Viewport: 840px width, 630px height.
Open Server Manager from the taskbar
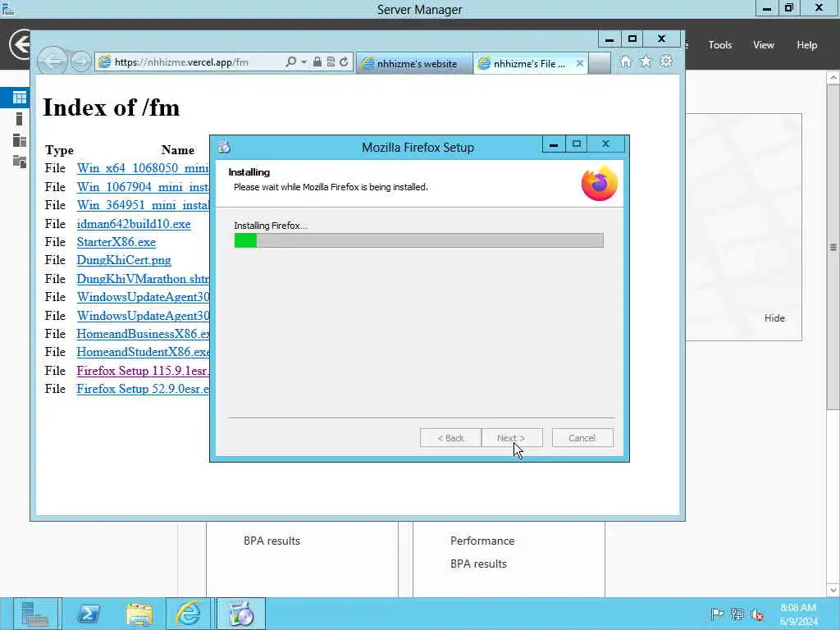(37, 614)
